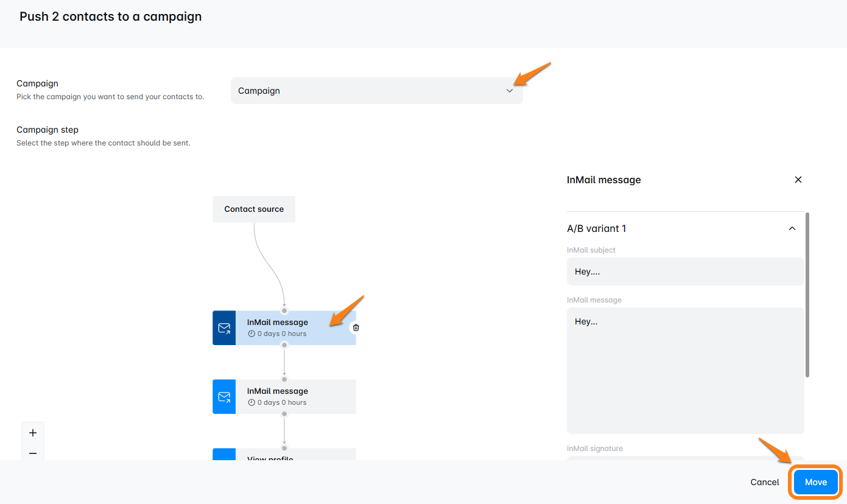Click the second InMail message envelope icon
This screenshot has height=504, width=847.
[x=224, y=397]
